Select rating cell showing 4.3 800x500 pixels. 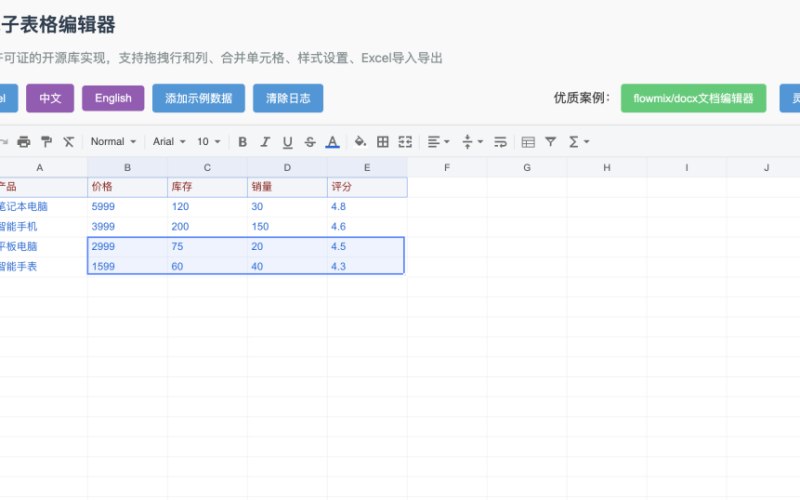pyautogui.click(x=367, y=266)
